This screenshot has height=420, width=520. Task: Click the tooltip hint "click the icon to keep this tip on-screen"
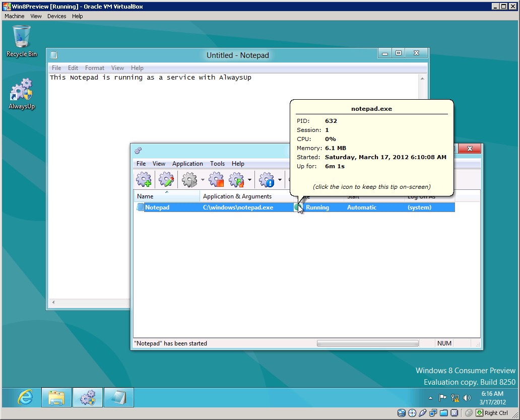point(372,187)
